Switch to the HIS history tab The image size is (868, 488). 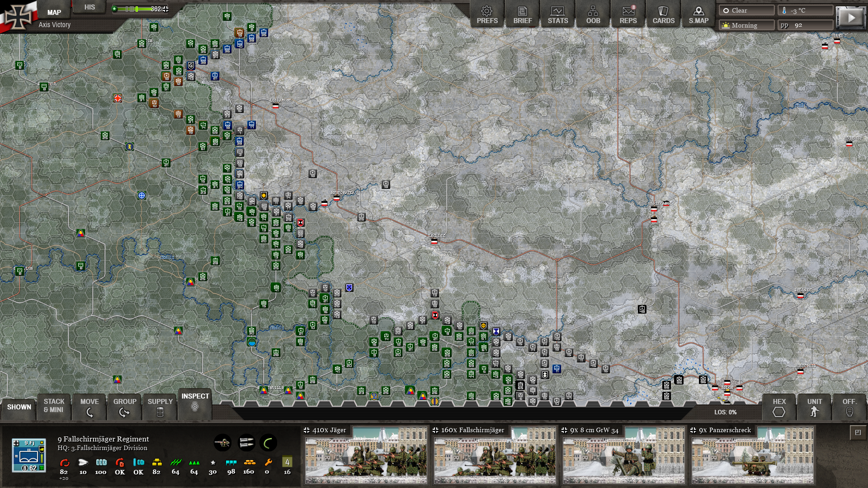point(90,7)
